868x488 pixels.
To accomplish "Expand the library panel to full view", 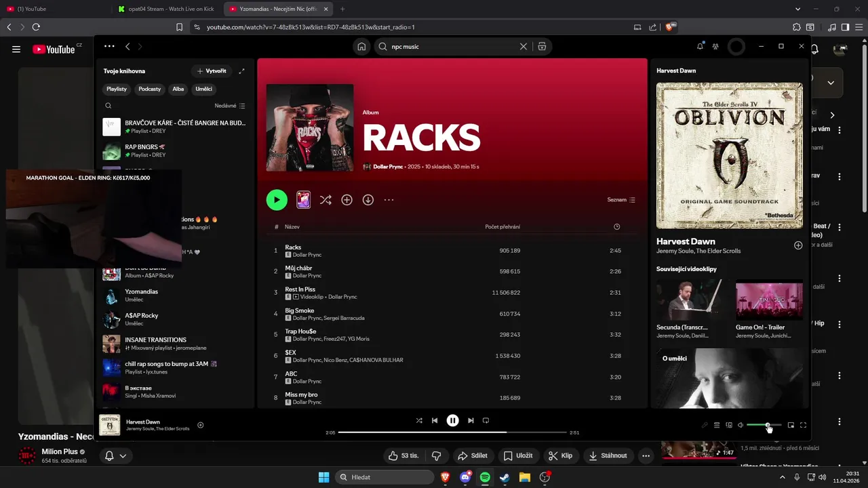I will tap(241, 71).
